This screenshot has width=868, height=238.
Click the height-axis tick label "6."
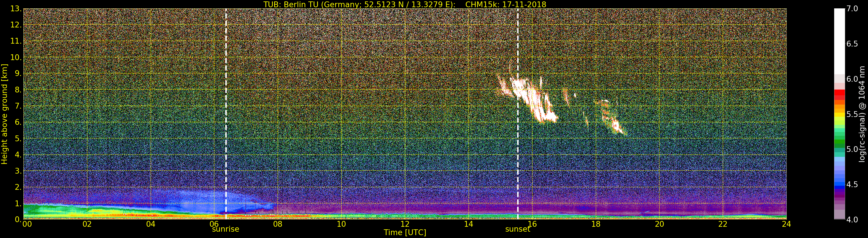pyautogui.click(x=18, y=122)
